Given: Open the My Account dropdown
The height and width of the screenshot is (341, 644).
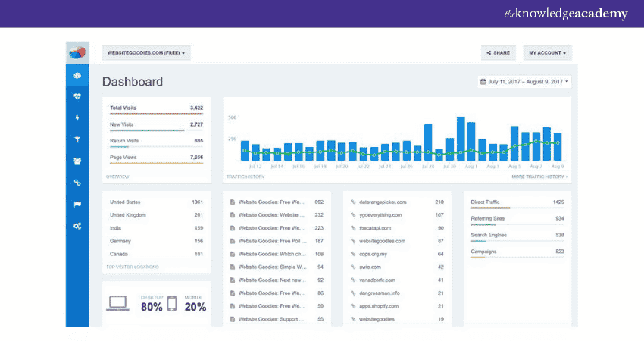Looking at the screenshot, I should click(x=546, y=53).
